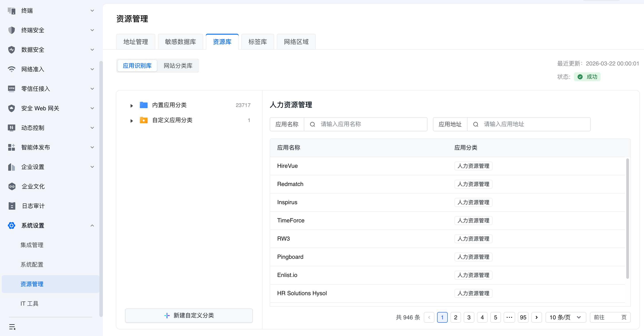Click the 数据安全 shield icon

pos(12,50)
